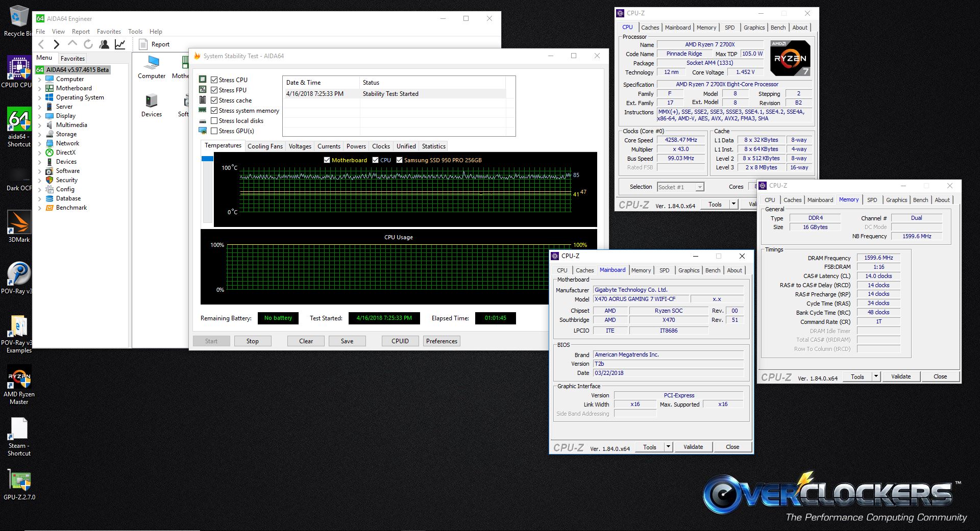Toggle Samsung SSD 950 PRO graph checkbox
980x531 pixels.
point(399,160)
